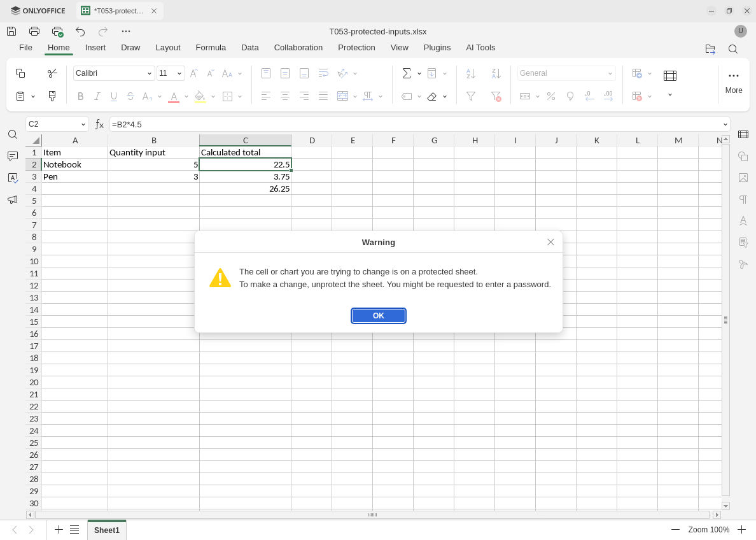This screenshot has height=540, width=756.
Task: Open the Font color dropdown arrow
Action: [x=186, y=97]
